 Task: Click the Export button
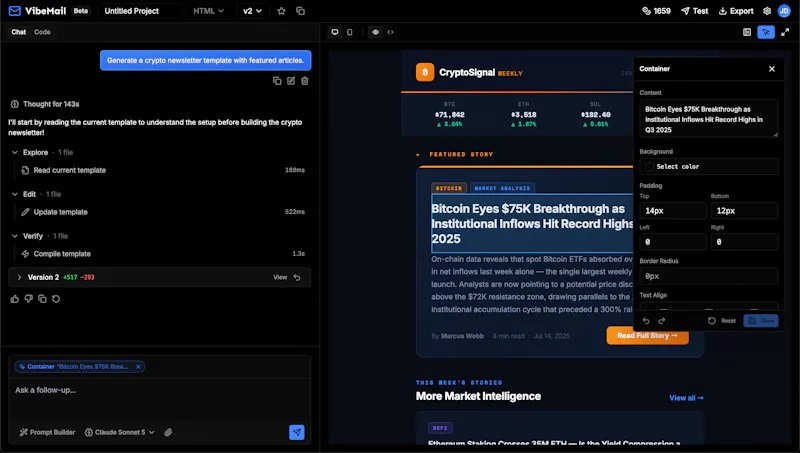pyautogui.click(x=736, y=11)
